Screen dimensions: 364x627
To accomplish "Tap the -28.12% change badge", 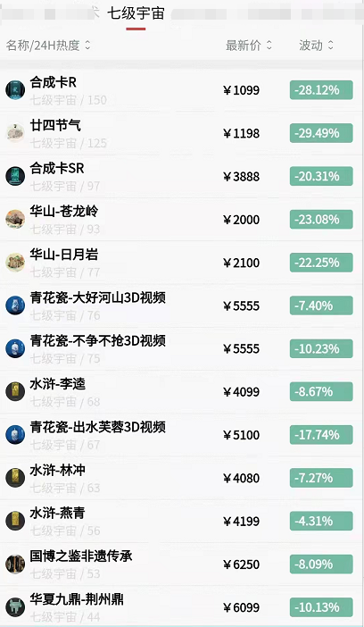I will 321,90.
